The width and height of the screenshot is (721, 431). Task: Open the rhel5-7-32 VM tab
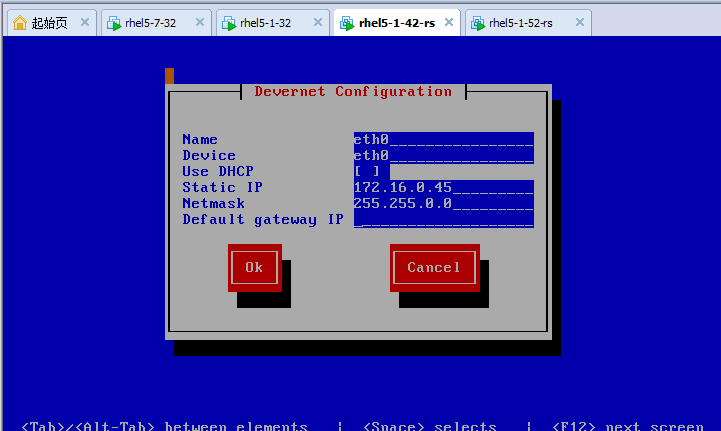coord(156,23)
